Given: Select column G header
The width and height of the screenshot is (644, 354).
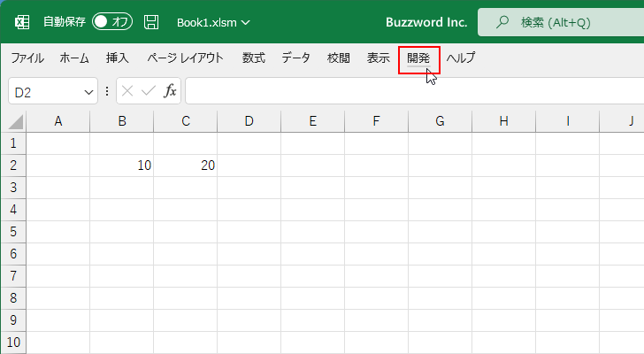Looking at the screenshot, I should tap(441, 121).
